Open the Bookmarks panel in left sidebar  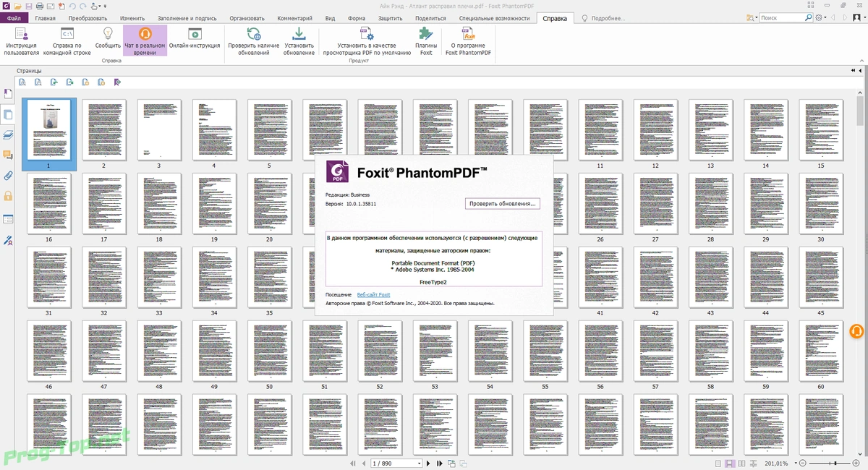(8, 94)
